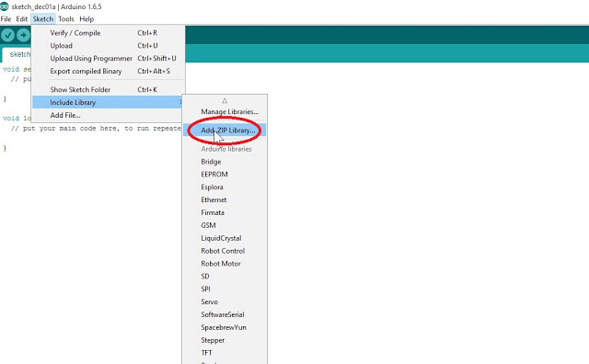
Task: Select the sketch tab in editor
Action: [17, 55]
